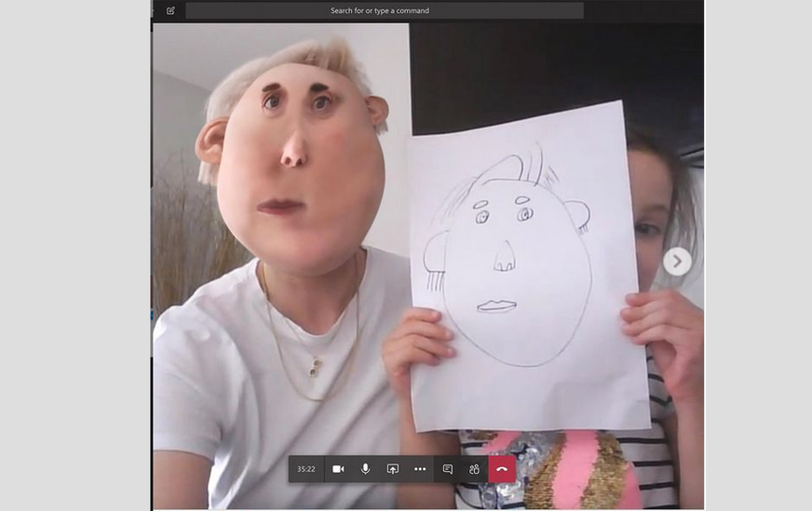Turn off the camera in the call toolbar

(338, 469)
